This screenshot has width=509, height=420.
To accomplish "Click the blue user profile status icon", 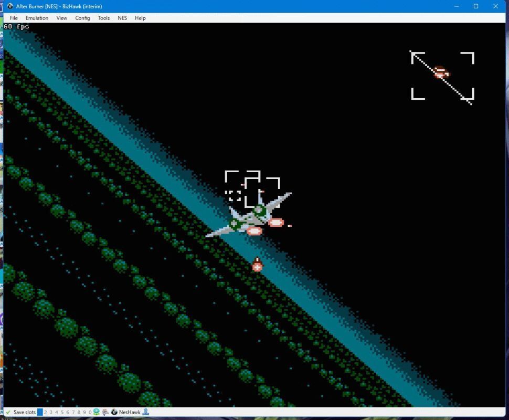I will 146,412.
